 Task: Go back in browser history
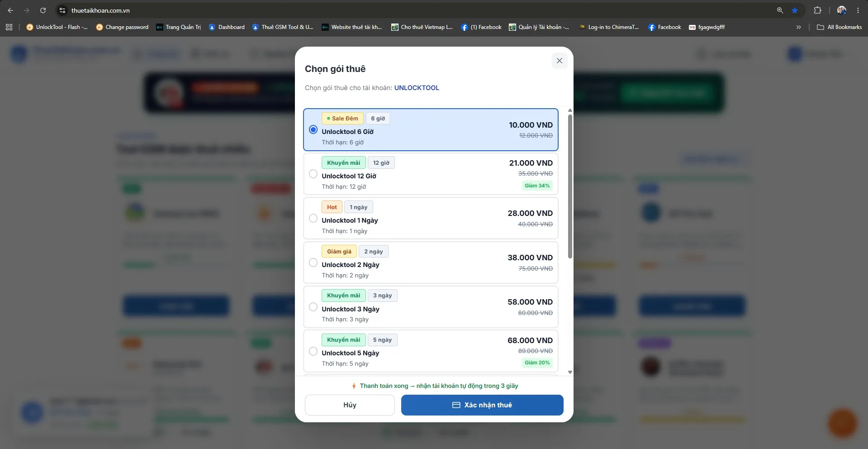tap(10, 10)
